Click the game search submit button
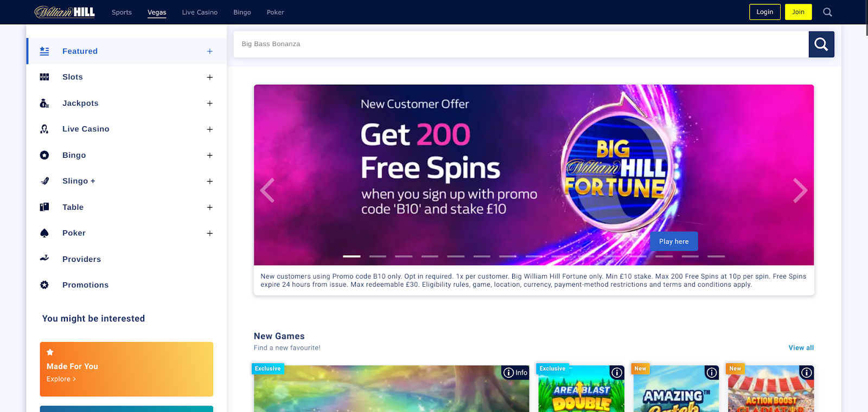This screenshot has height=412, width=868. [x=821, y=44]
